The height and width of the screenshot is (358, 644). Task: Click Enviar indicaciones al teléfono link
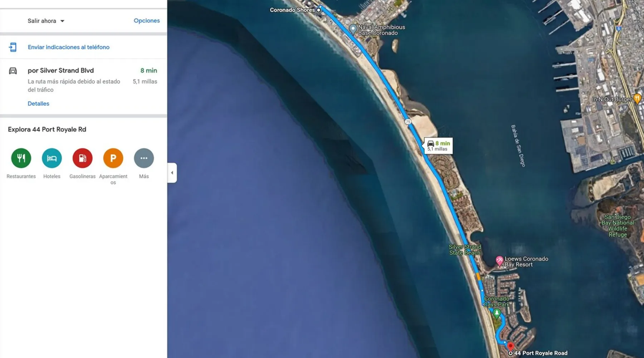pos(69,47)
